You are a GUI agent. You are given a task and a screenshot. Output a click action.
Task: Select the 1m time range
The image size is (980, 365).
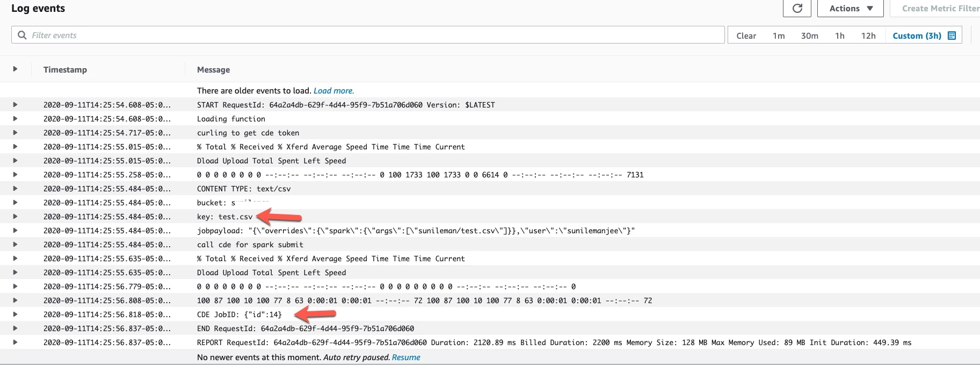pyautogui.click(x=779, y=35)
